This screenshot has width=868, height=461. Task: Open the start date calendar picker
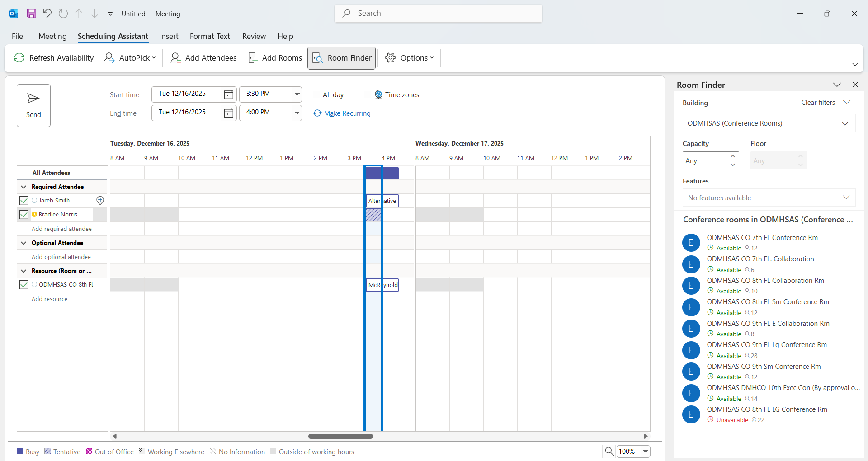point(229,94)
